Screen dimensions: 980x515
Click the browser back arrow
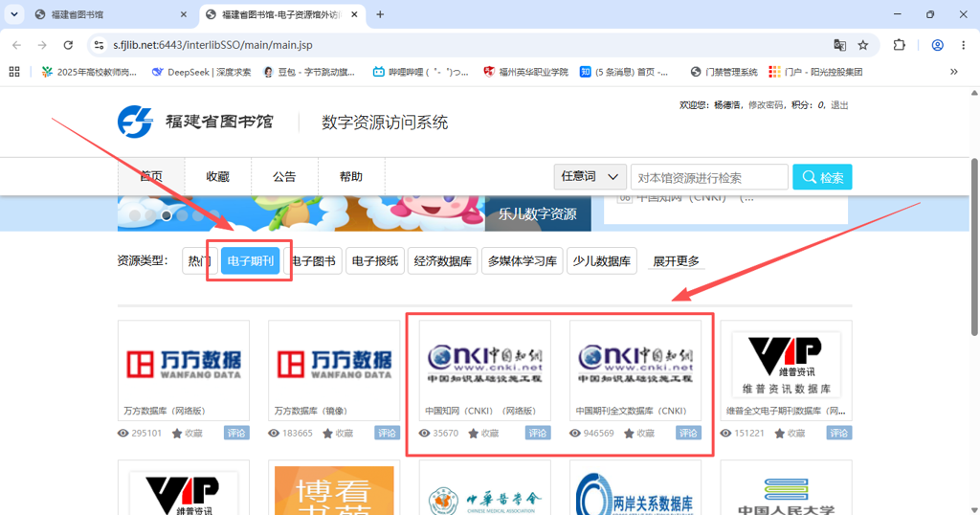(x=17, y=45)
